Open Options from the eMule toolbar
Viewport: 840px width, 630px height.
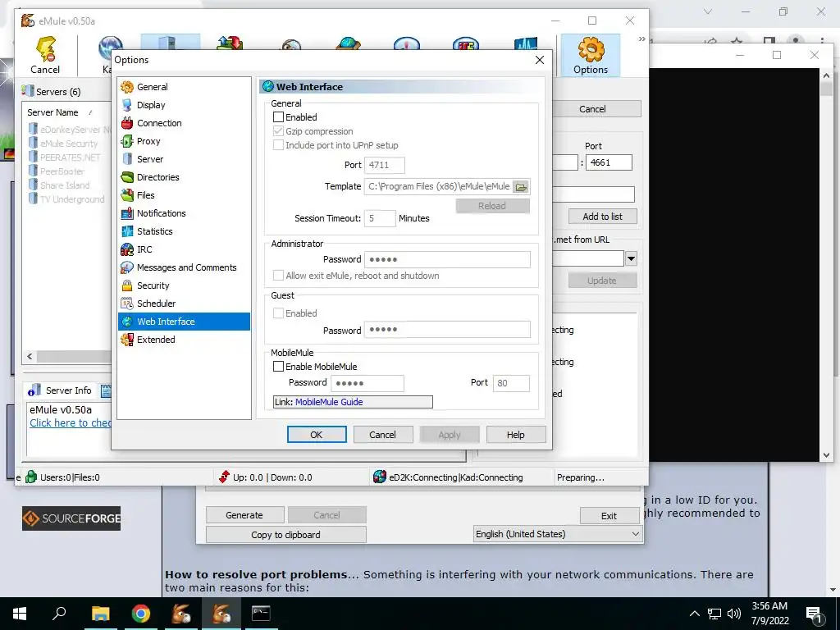[x=591, y=55]
